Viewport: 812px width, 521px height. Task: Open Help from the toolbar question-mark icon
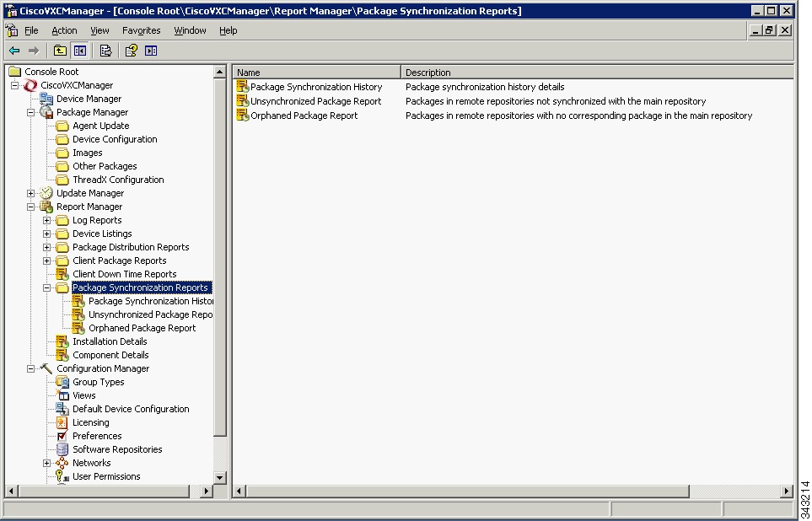coord(132,51)
